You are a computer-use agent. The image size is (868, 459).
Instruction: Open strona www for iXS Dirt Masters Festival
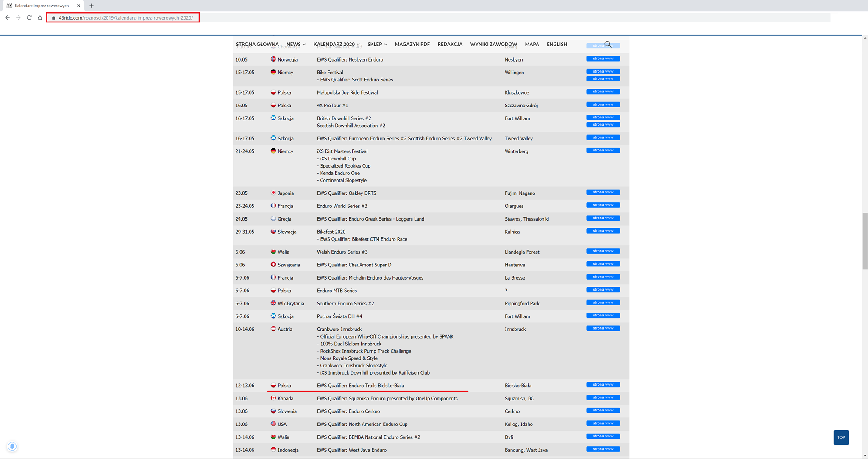tap(603, 150)
